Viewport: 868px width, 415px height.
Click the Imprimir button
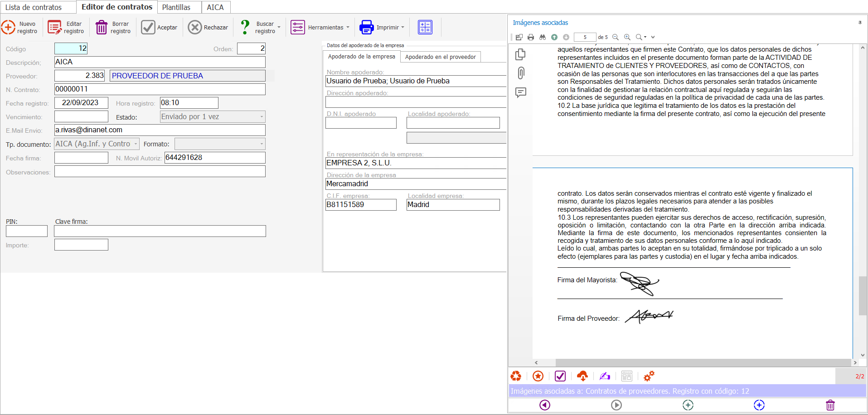coord(382,28)
